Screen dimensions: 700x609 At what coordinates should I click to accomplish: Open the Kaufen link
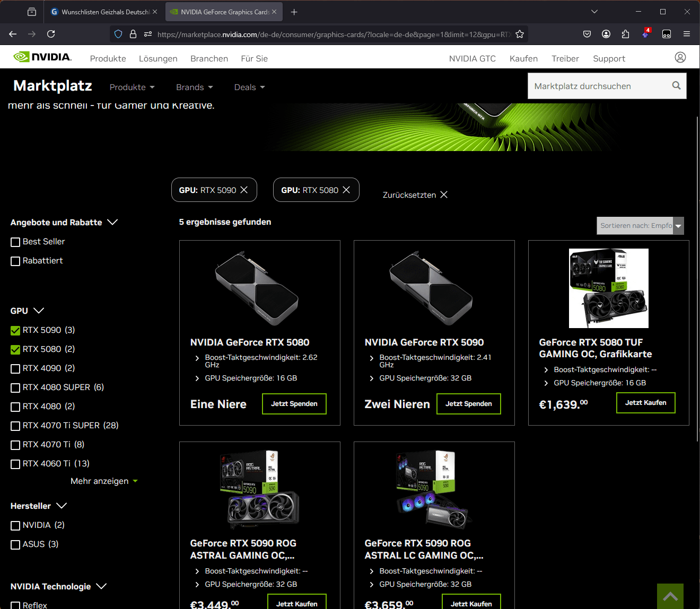point(523,58)
